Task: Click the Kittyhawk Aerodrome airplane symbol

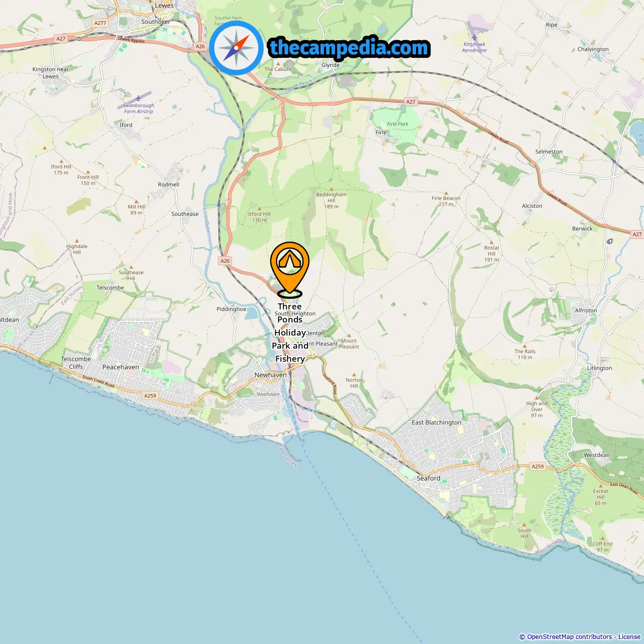Action: point(474,38)
